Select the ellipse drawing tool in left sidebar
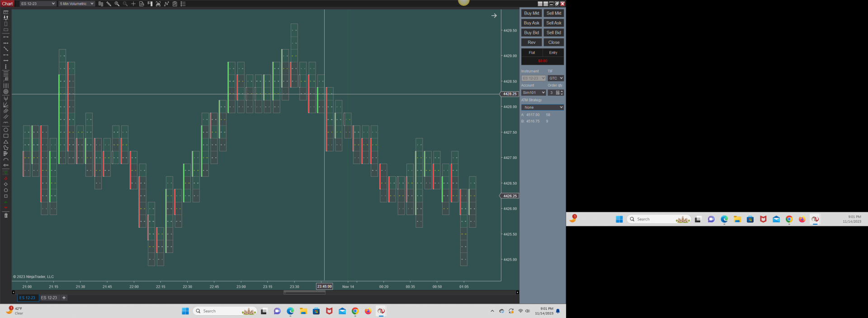 6,130
